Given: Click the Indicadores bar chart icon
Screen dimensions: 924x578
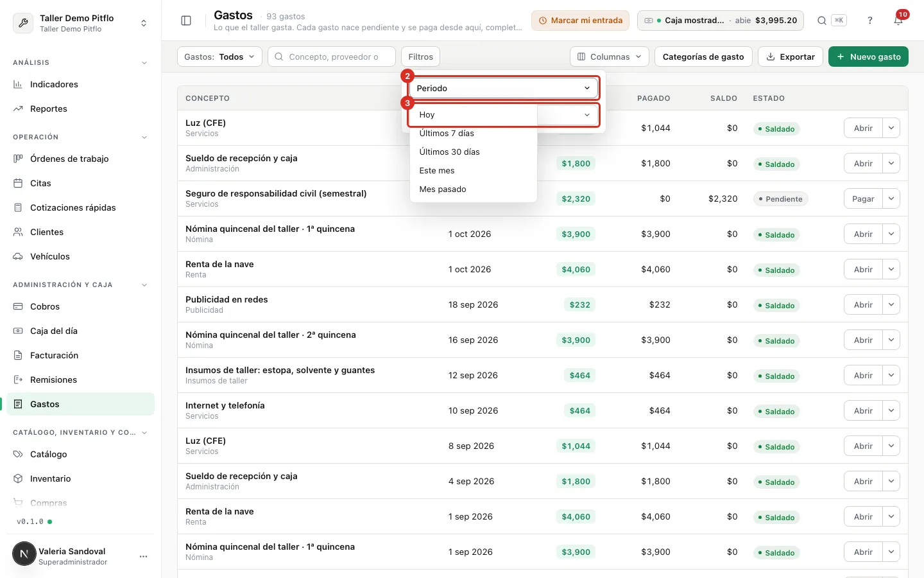Looking at the screenshot, I should coord(18,84).
